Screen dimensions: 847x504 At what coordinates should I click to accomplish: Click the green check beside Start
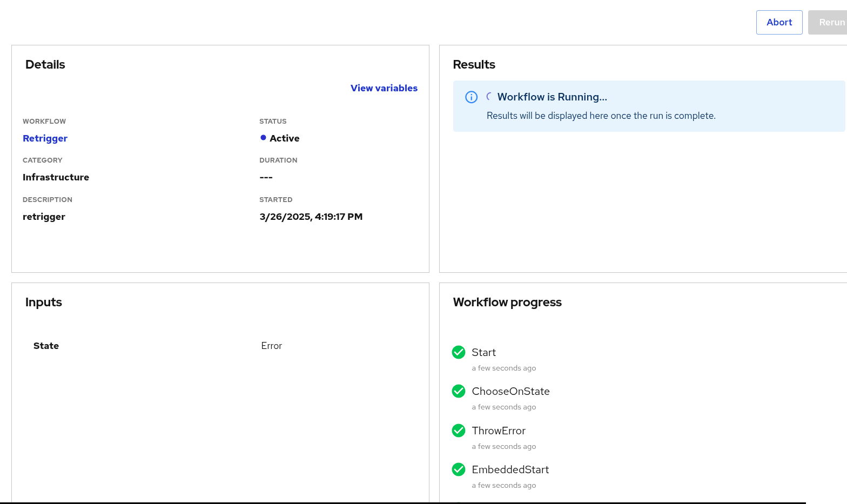(459, 352)
